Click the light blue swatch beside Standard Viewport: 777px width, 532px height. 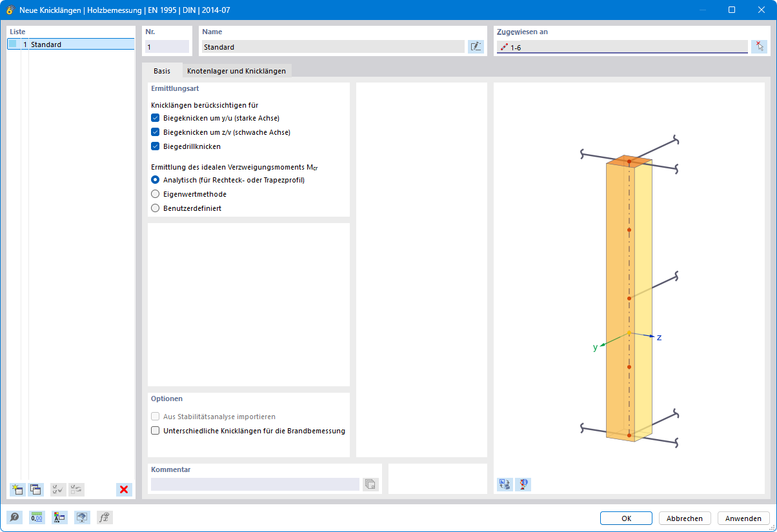[x=12, y=44]
